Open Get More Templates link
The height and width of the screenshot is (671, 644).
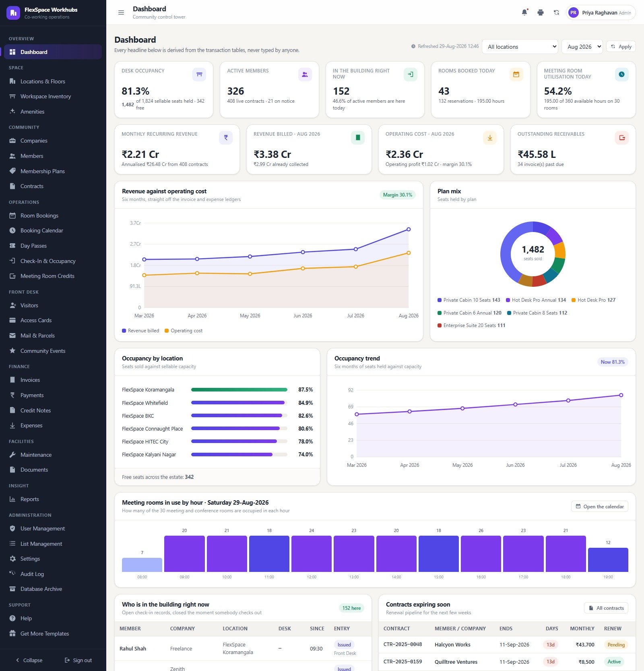coord(53,634)
